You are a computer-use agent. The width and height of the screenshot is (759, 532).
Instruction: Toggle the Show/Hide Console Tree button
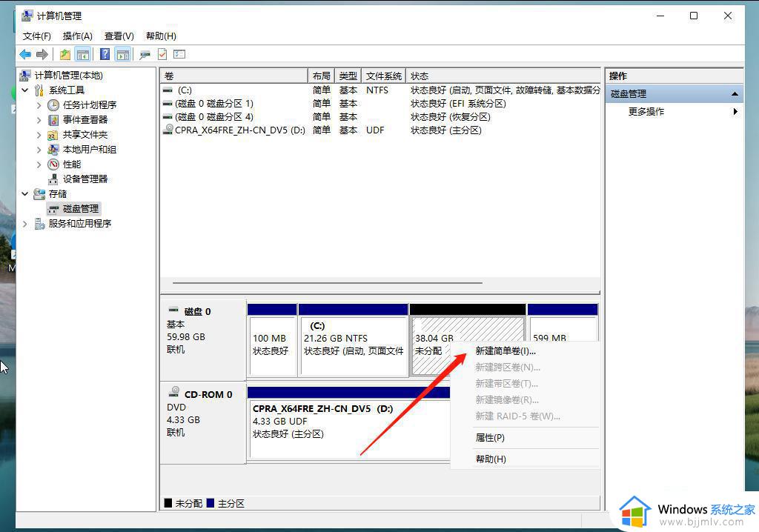pyautogui.click(x=83, y=55)
